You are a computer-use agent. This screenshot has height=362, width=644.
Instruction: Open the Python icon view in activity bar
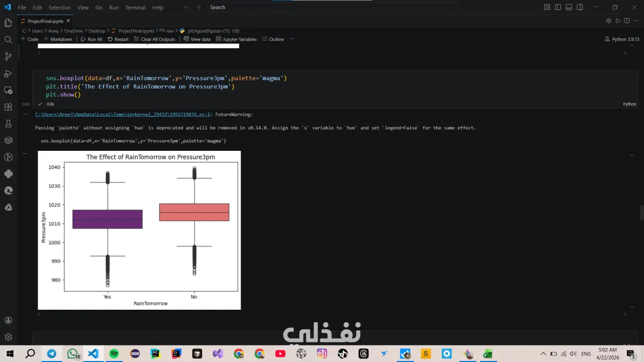click(8, 173)
